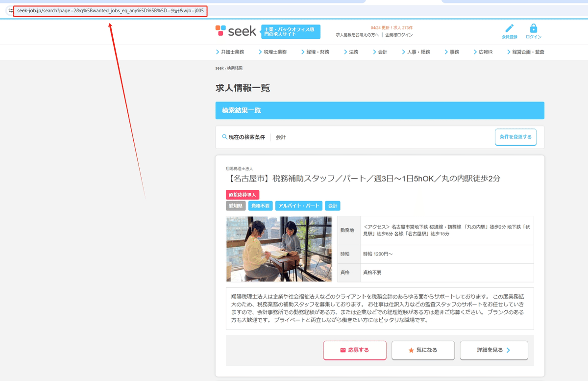Open 会計 category menu

pyautogui.click(x=380, y=52)
